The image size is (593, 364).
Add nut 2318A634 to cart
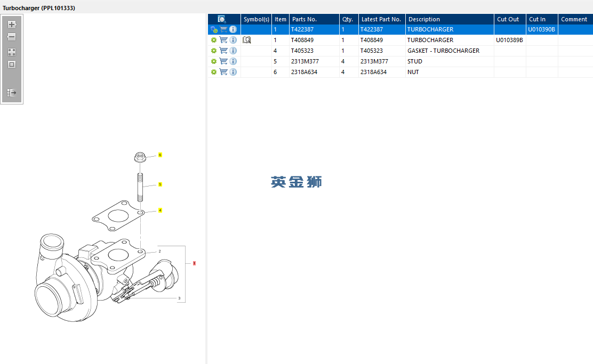(223, 71)
